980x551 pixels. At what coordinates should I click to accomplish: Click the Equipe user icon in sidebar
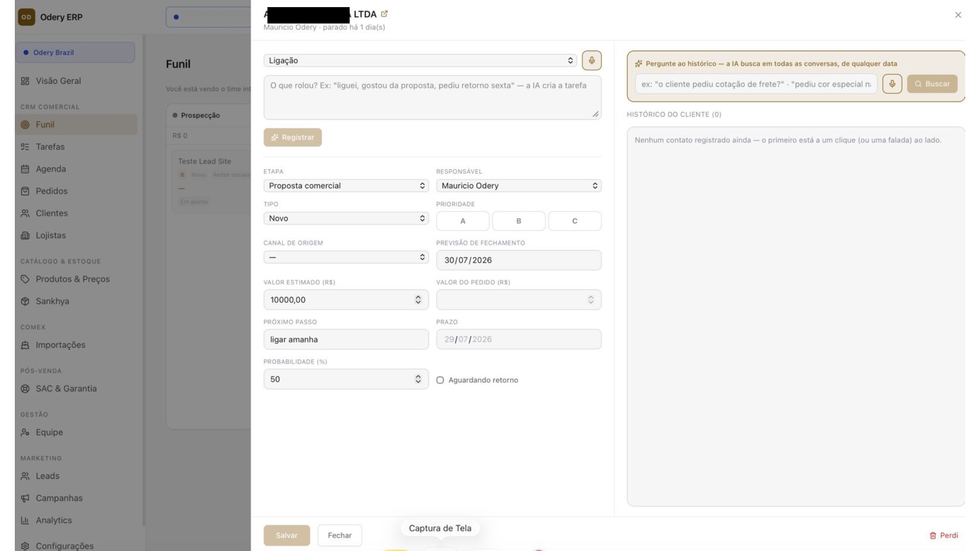(25, 433)
